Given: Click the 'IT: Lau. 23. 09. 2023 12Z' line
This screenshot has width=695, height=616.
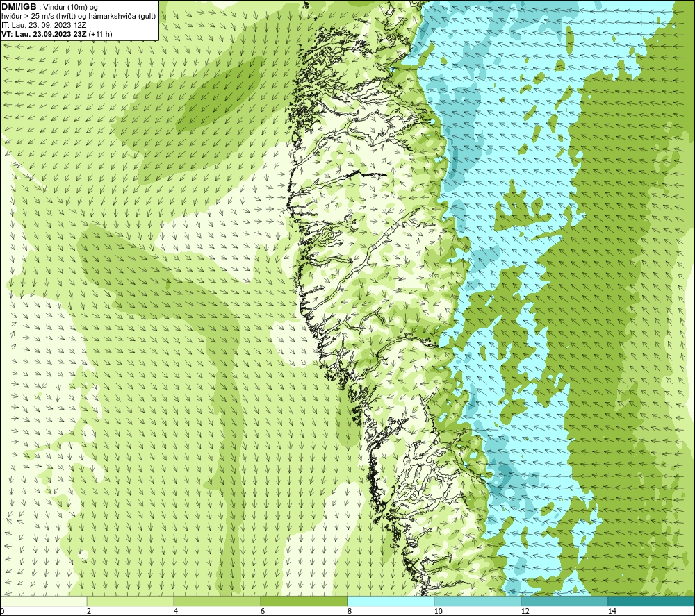Looking at the screenshot, I should [x=44, y=25].
